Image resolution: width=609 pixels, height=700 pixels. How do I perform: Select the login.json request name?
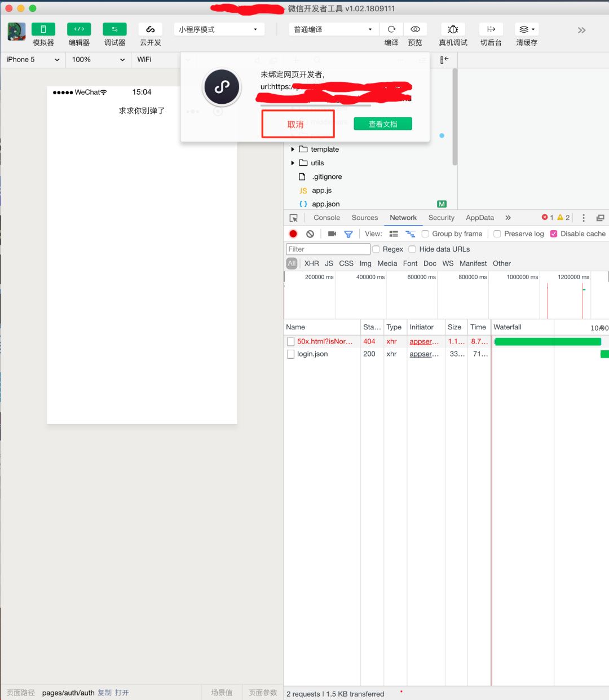click(312, 354)
